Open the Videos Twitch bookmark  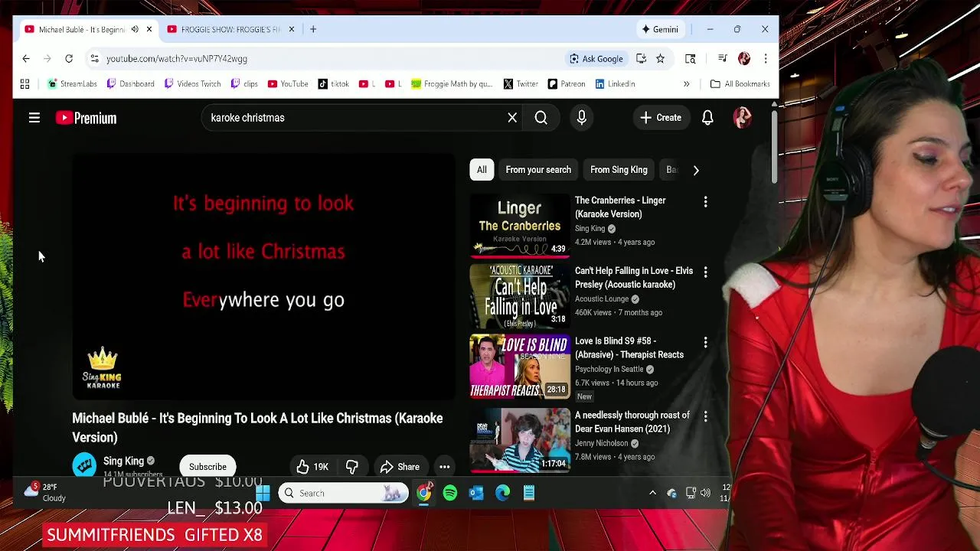[x=192, y=84]
